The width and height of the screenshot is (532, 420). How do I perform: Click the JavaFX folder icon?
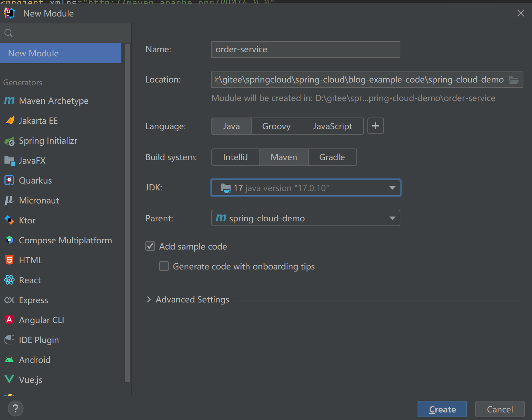pos(9,161)
